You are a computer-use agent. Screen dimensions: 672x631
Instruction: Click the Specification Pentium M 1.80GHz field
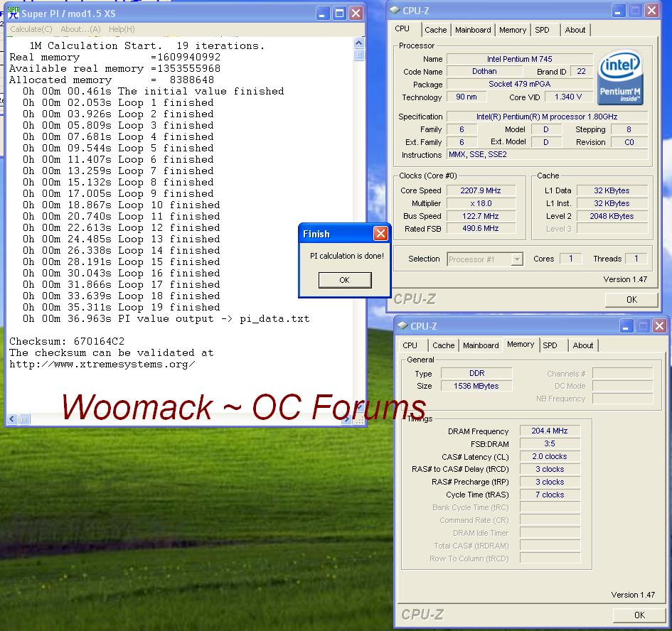548,117
